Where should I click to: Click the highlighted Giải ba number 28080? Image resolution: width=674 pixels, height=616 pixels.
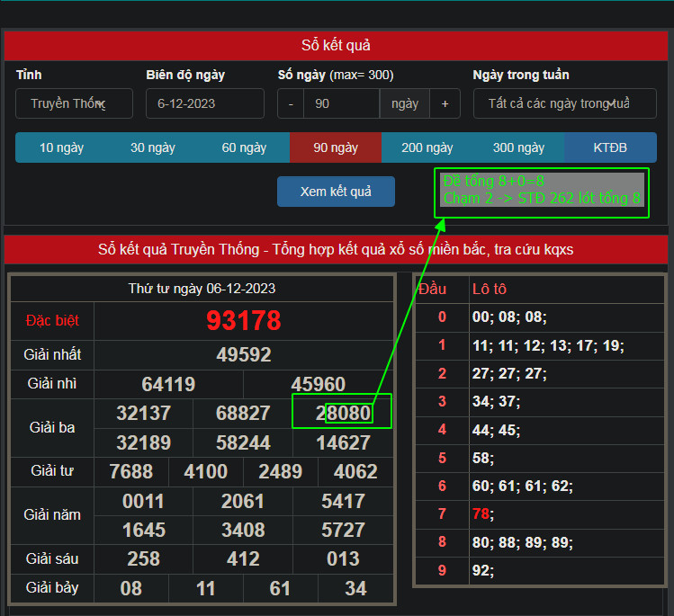click(343, 413)
